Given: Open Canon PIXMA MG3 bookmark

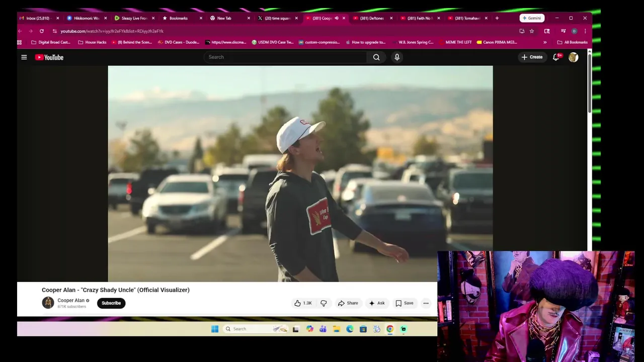Looking at the screenshot, I should click(497, 42).
